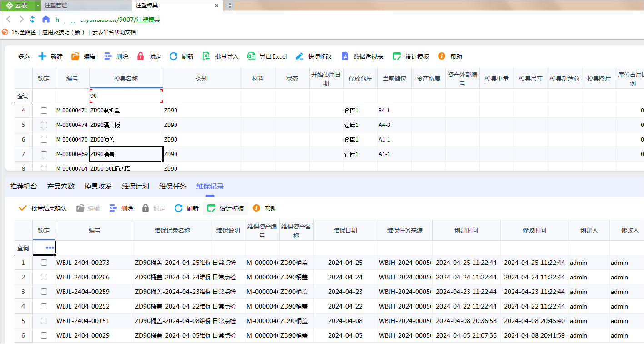Tick checkbox for M-00000470 row
Image resolution: width=644 pixels, height=344 pixels.
tap(44, 140)
